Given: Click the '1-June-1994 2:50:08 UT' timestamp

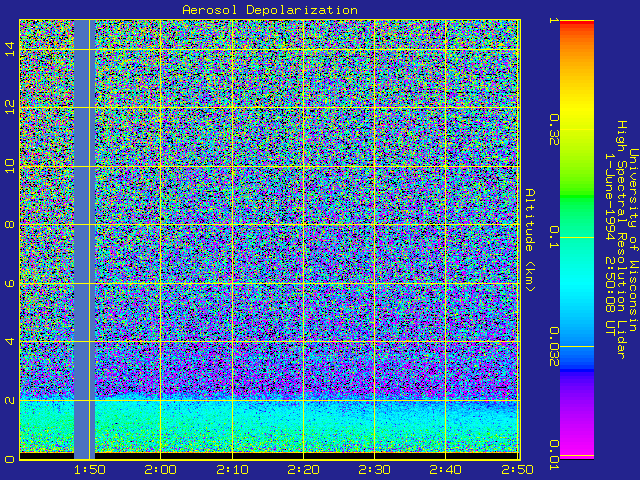Looking at the screenshot, I should [610, 244].
